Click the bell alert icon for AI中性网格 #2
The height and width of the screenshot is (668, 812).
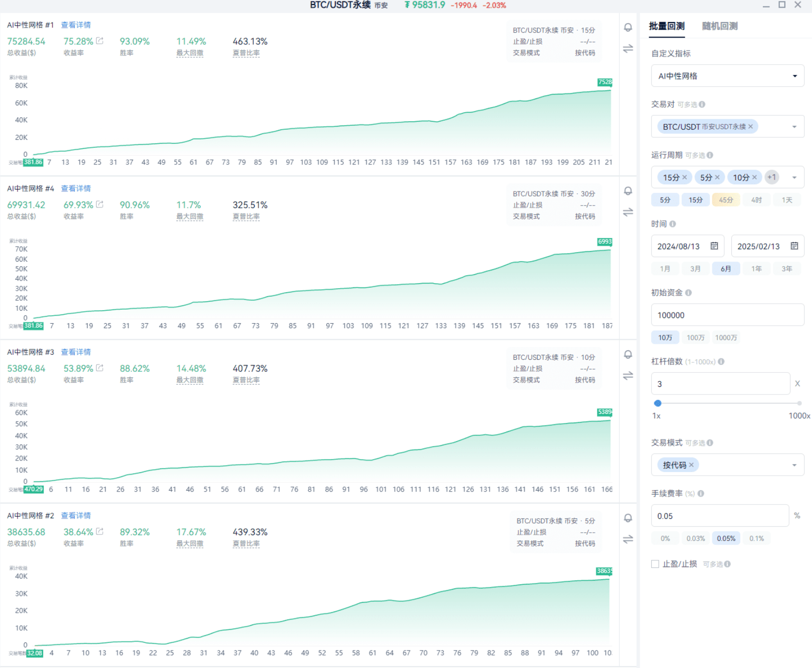click(628, 518)
